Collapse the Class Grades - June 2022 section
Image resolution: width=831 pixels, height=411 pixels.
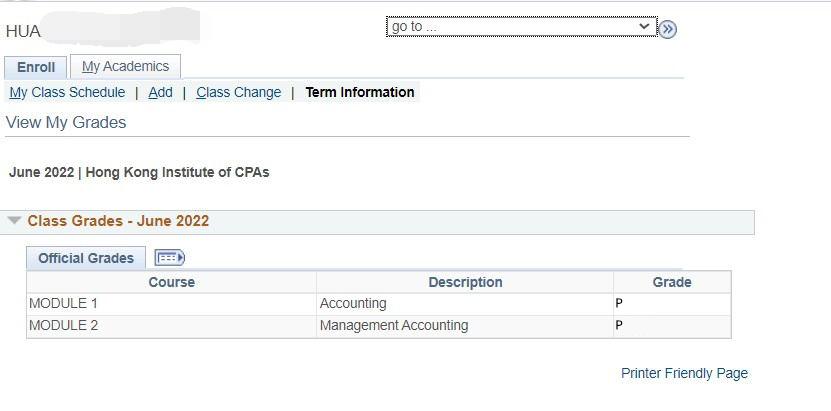[14, 221]
